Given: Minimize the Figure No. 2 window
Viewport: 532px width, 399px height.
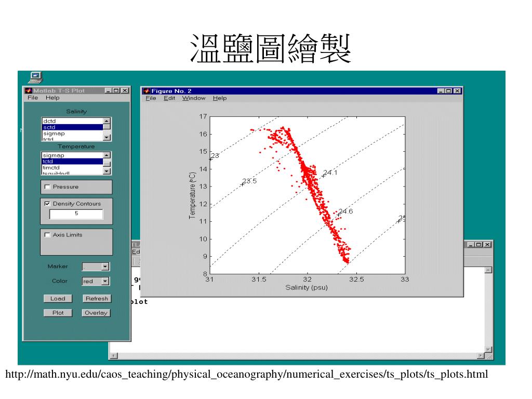Looking at the screenshot, I should 441,91.
